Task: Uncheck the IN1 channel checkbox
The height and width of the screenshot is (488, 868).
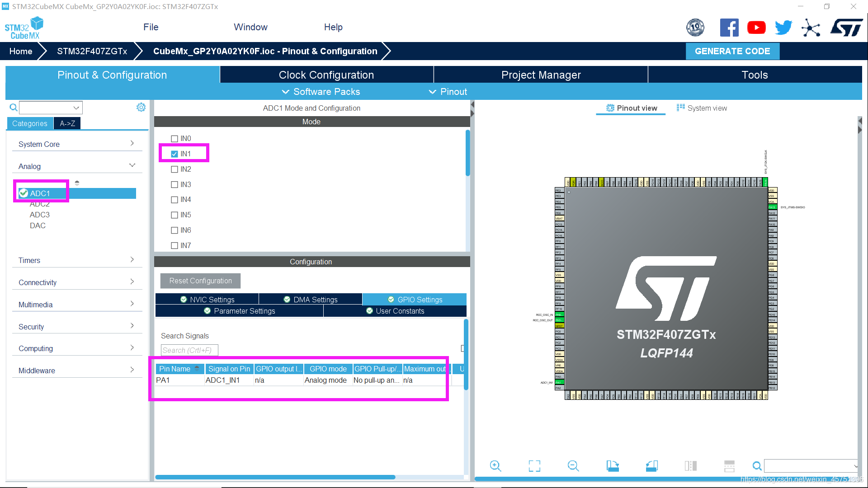Action: 175,154
